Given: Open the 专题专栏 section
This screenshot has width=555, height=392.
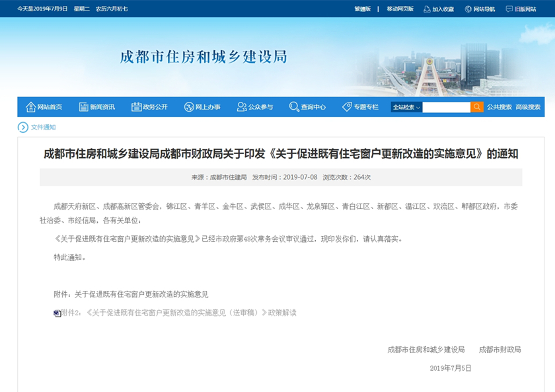Looking at the screenshot, I should [366, 107].
